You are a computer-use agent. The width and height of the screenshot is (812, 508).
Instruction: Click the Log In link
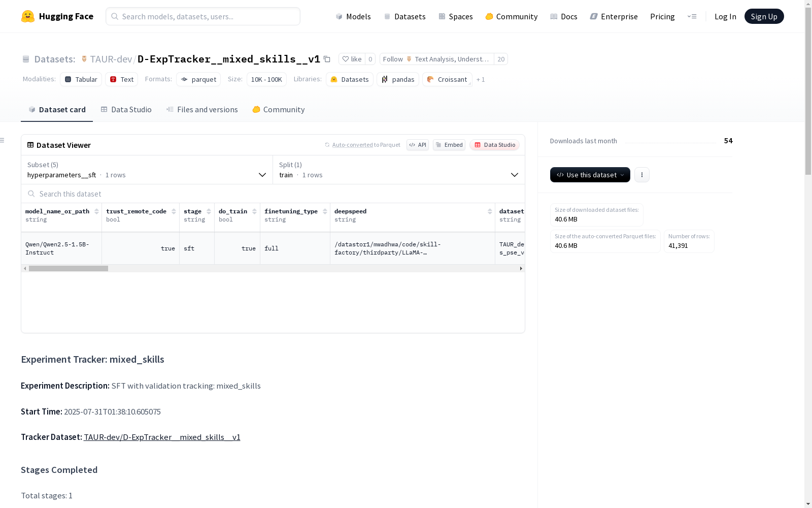click(725, 16)
